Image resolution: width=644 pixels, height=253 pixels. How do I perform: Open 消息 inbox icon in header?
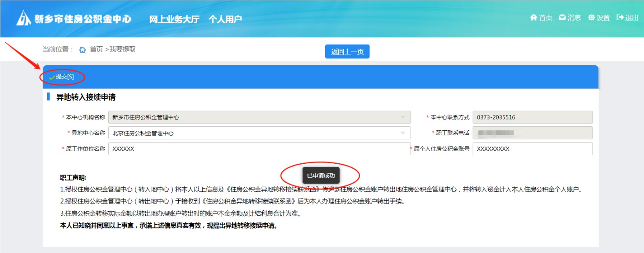(x=562, y=17)
